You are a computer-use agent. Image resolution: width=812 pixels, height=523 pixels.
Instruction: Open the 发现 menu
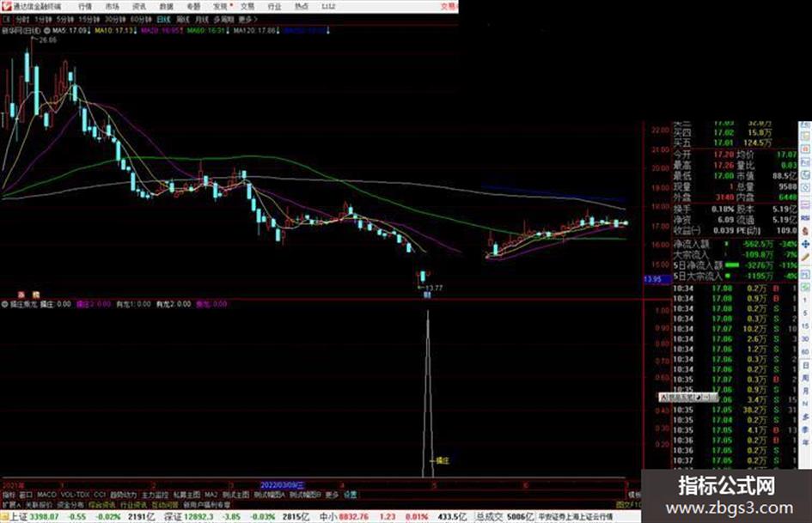221,7
